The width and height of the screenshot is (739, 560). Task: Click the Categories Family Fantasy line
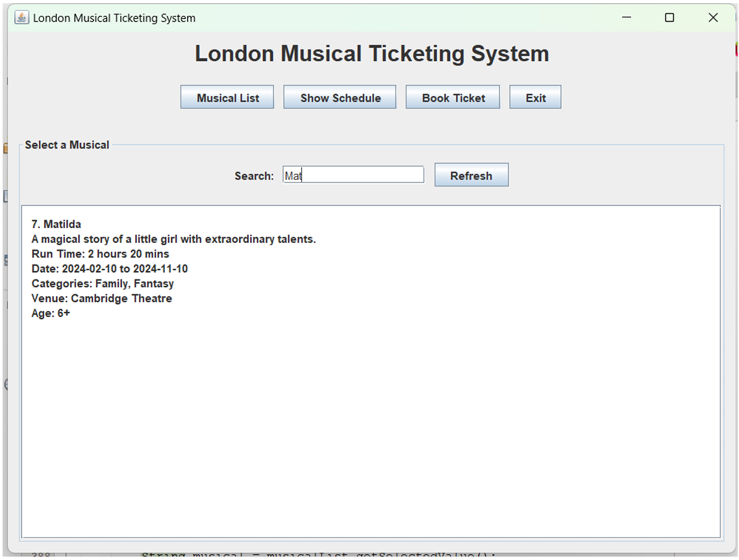[103, 283]
